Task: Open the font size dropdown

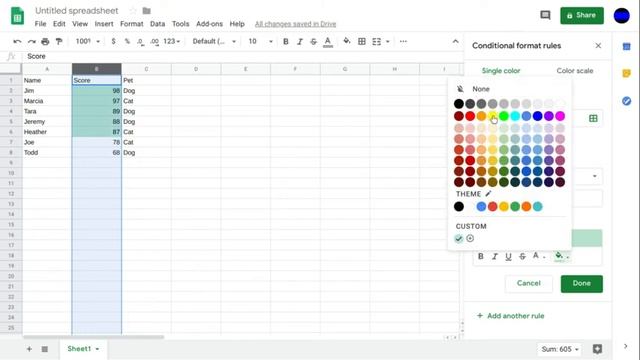Action: coord(260,41)
